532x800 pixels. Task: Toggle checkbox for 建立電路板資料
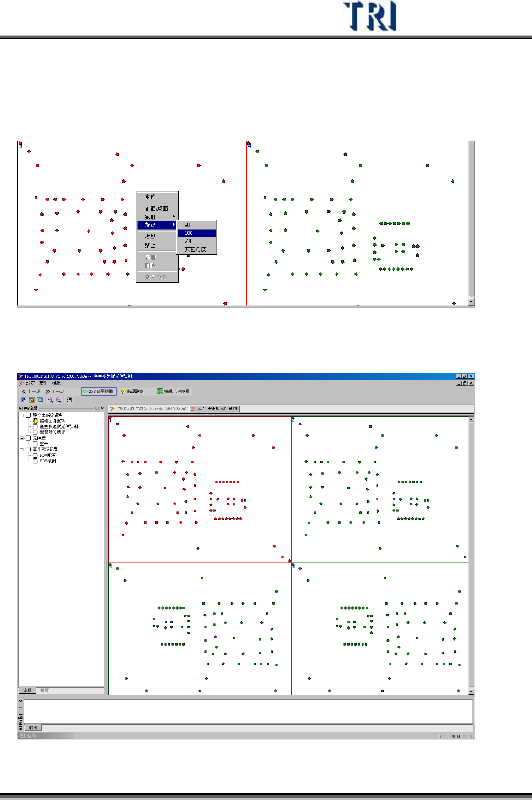[x=29, y=415]
